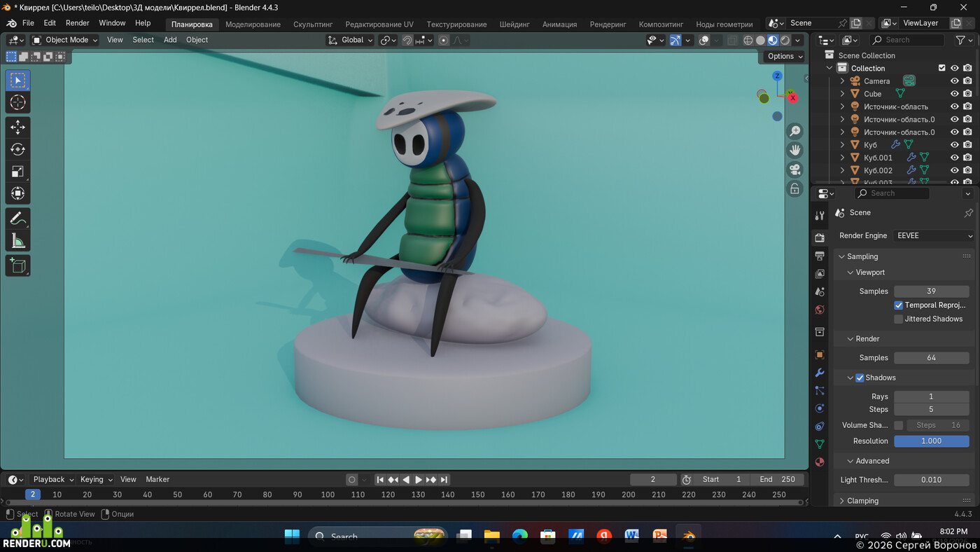Viewport: 980px width, 552px height.
Task: Open the Add menu in viewport header
Action: 170,40
